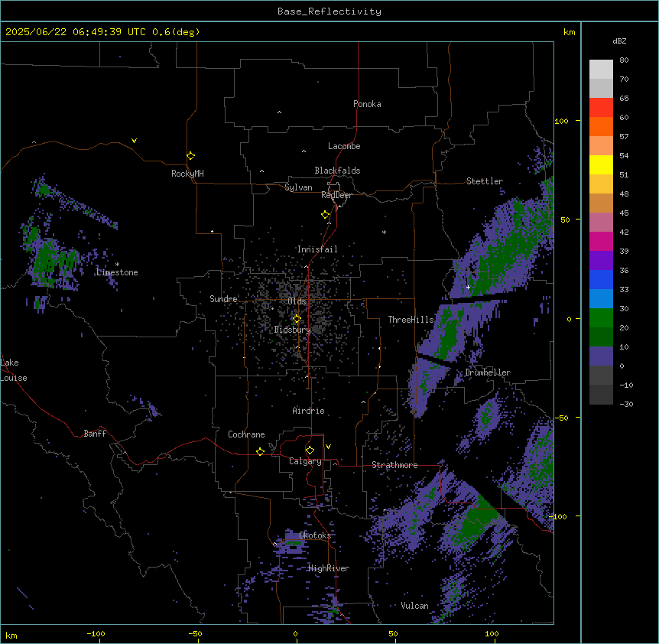Pick the orange 57-60 dBZ swatch
Image resolution: width=659 pixels, height=644 pixels.
click(601, 126)
